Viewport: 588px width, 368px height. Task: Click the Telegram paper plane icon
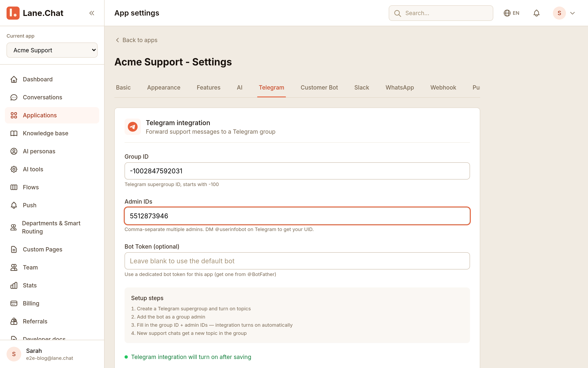pos(133,127)
